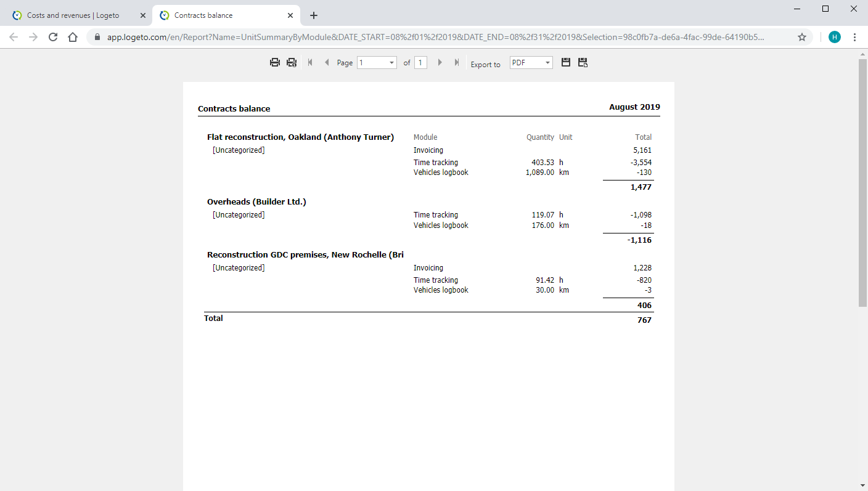
Task: Go forward in browser history
Action: point(33,37)
